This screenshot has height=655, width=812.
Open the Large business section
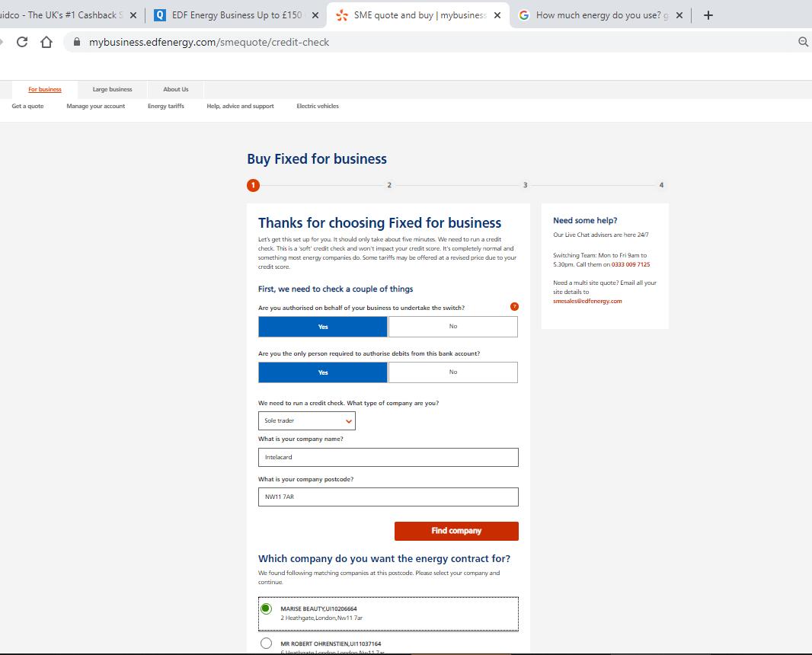pyautogui.click(x=113, y=90)
